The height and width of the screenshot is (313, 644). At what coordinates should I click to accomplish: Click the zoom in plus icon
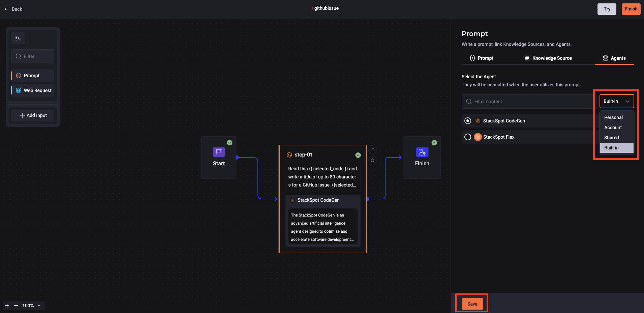(7, 306)
